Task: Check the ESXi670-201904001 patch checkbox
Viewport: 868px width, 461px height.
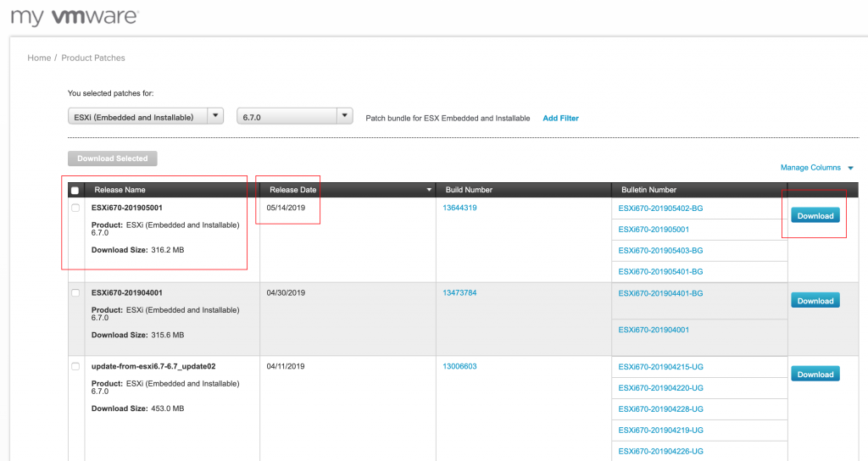Action: coord(75,293)
